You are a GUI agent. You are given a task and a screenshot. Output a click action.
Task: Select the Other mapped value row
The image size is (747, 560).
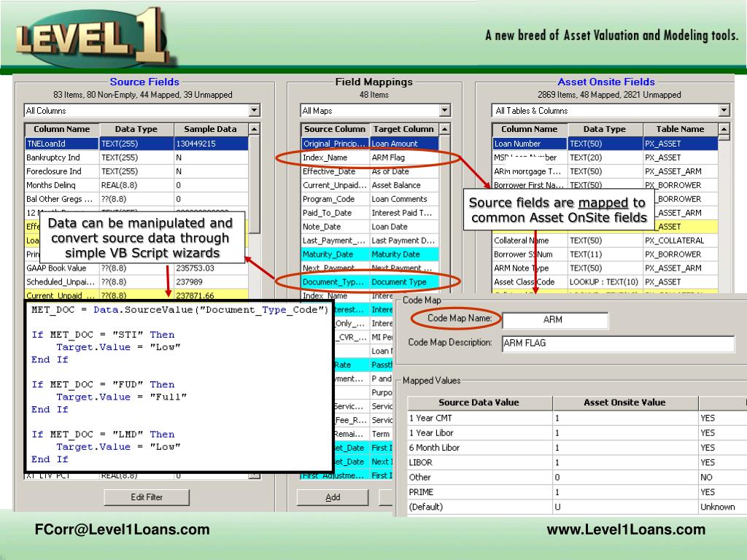pyautogui.click(x=576, y=477)
